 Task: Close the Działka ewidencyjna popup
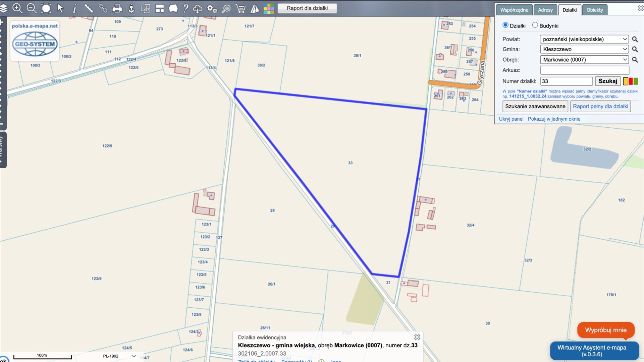coord(417,337)
